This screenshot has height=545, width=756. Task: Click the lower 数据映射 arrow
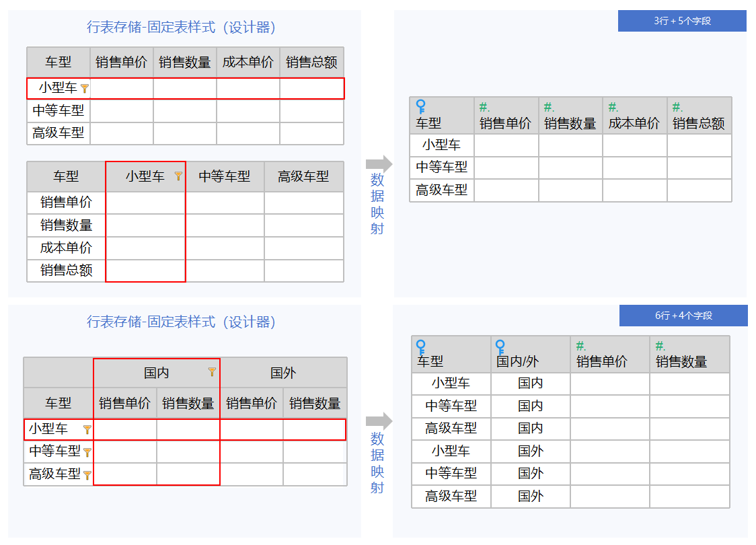click(379, 421)
